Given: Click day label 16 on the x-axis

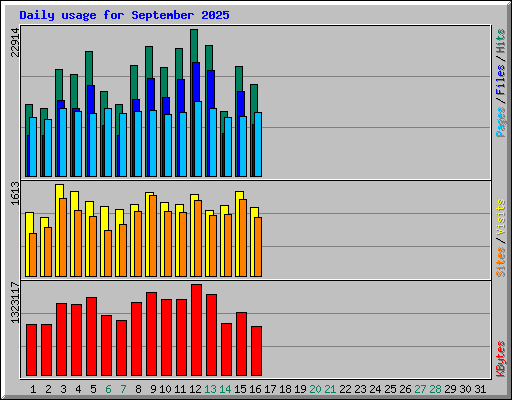Looking at the screenshot, I should (255, 389).
